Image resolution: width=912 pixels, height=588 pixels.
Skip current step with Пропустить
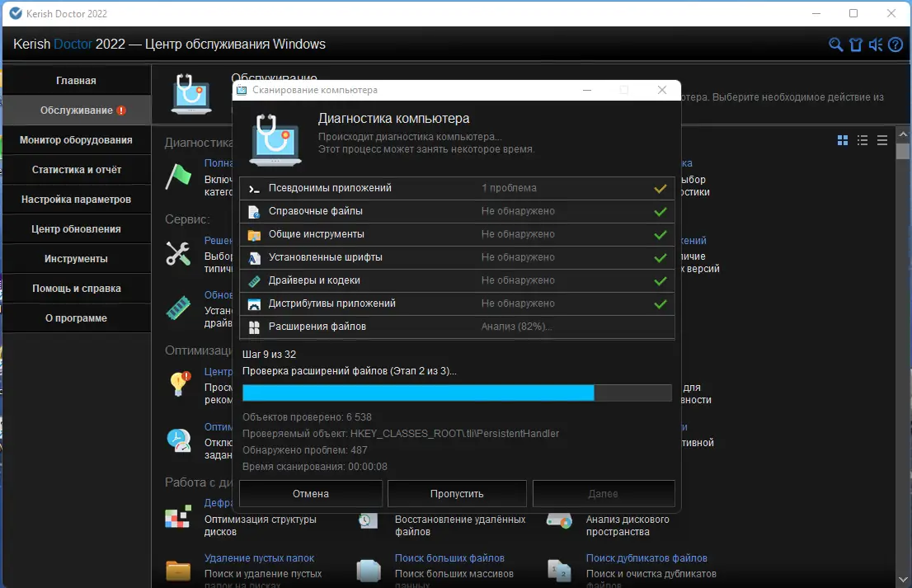coord(457,493)
